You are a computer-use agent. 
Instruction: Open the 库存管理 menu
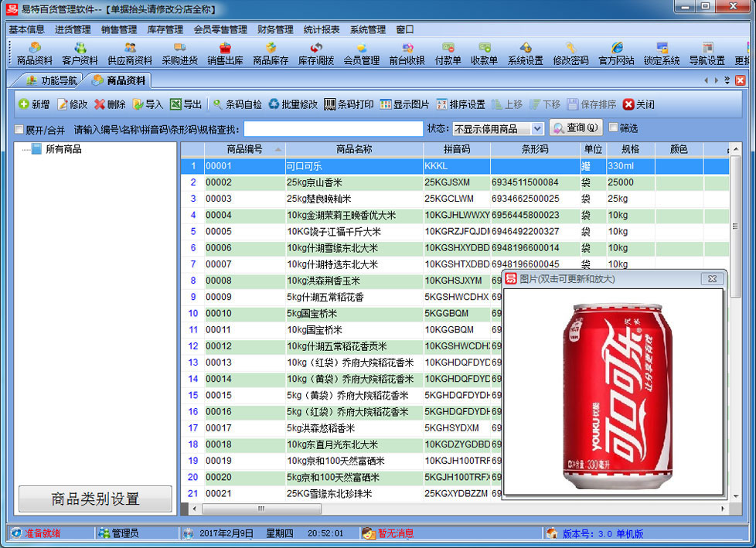(x=165, y=29)
